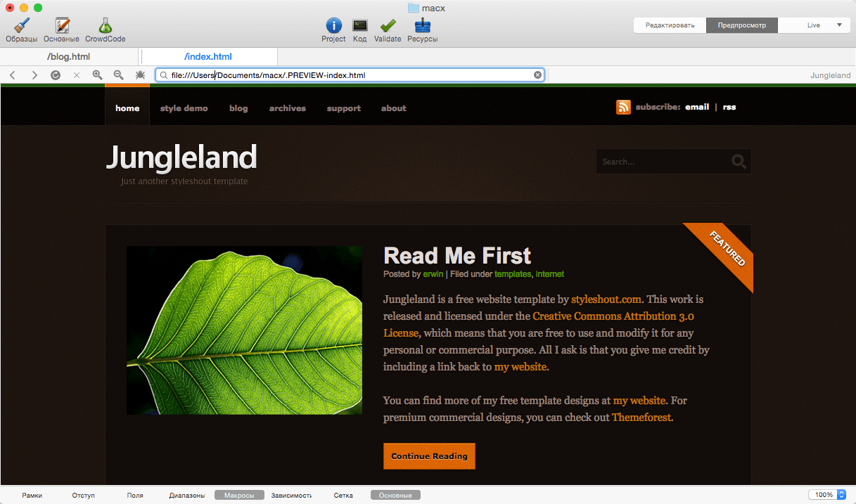Viewport: 856px width, 504px height.
Task: Focus the file URL address field
Action: (x=350, y=75)
